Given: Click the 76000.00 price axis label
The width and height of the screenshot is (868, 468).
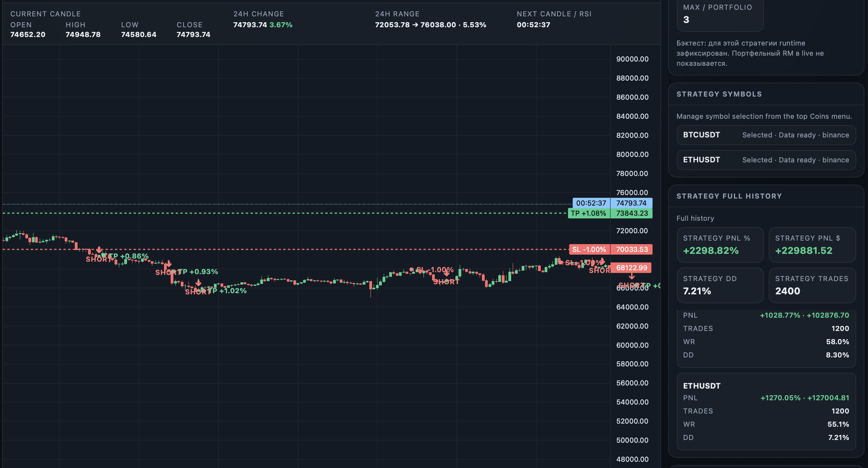Looking at the screenshot, I should (632, 193).
